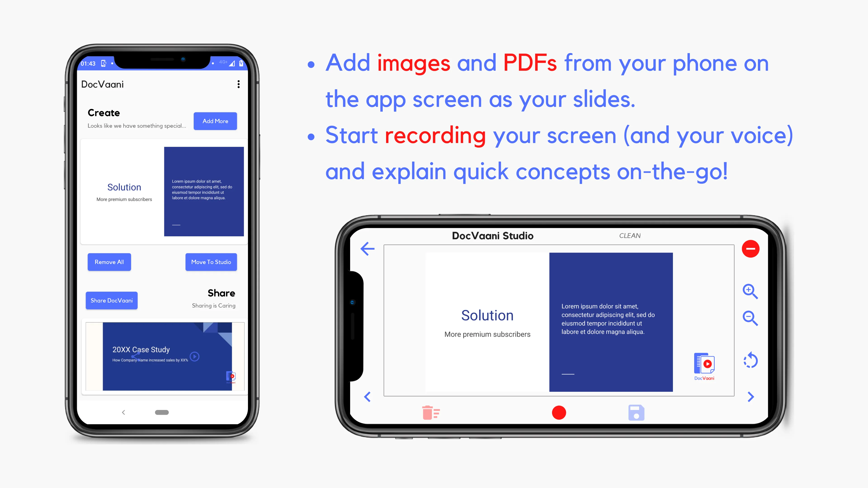This screenshot has height=488, width=868.
Task: Click the Solution slide card
Action: coord(162,191)
